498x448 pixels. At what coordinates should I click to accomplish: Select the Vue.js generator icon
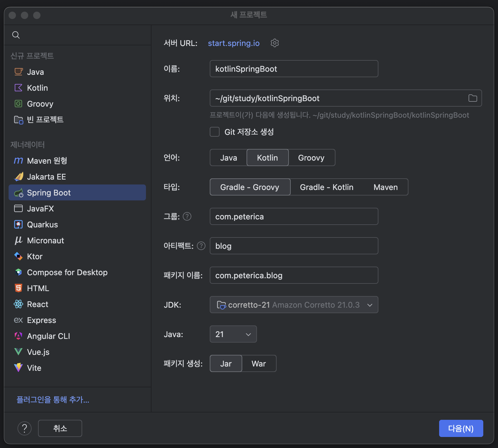tap(18, 352)
